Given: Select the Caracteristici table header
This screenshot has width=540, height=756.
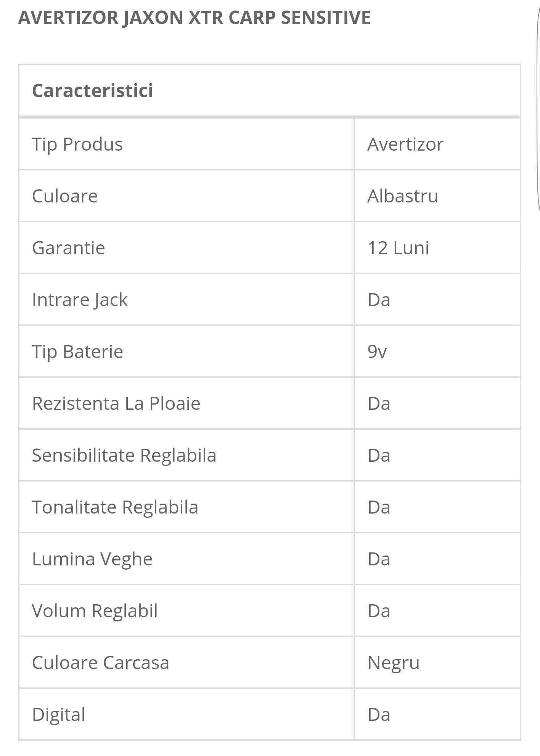Looking at the screenshot, I should pos(92,91).
